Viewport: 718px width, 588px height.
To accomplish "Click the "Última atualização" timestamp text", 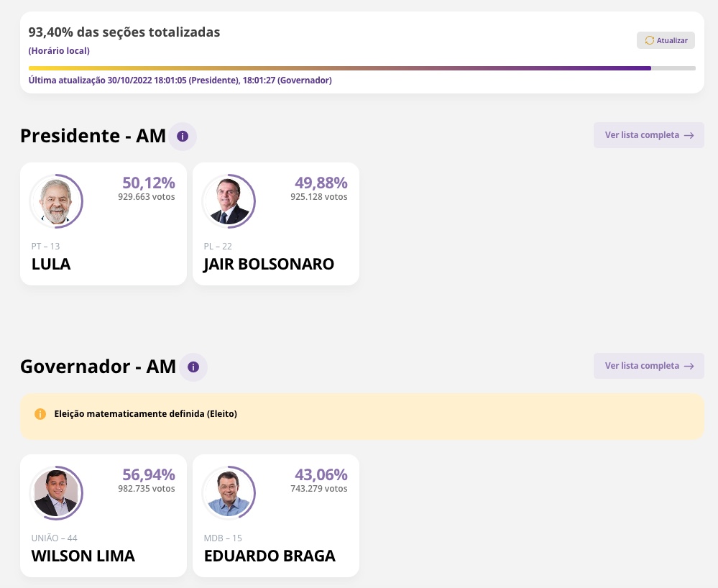I will point(179,80).
